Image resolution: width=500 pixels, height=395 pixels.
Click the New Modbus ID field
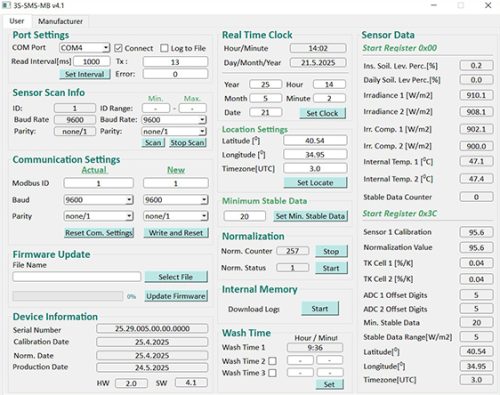coord(176,183)
